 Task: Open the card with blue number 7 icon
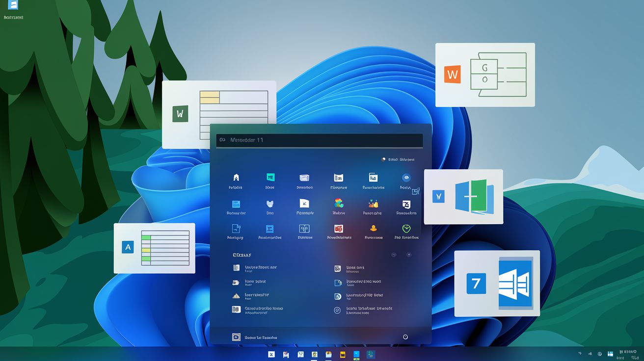point(497,284)
